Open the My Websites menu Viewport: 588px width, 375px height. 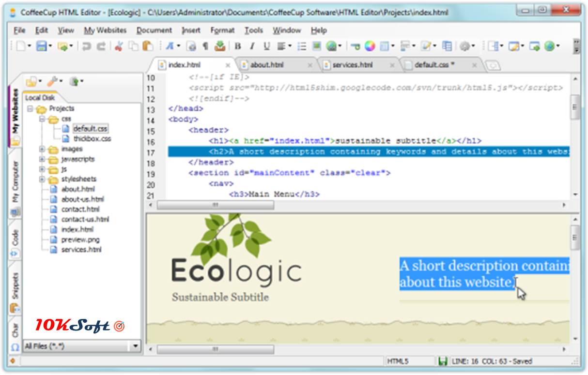(x=105, y=30)
